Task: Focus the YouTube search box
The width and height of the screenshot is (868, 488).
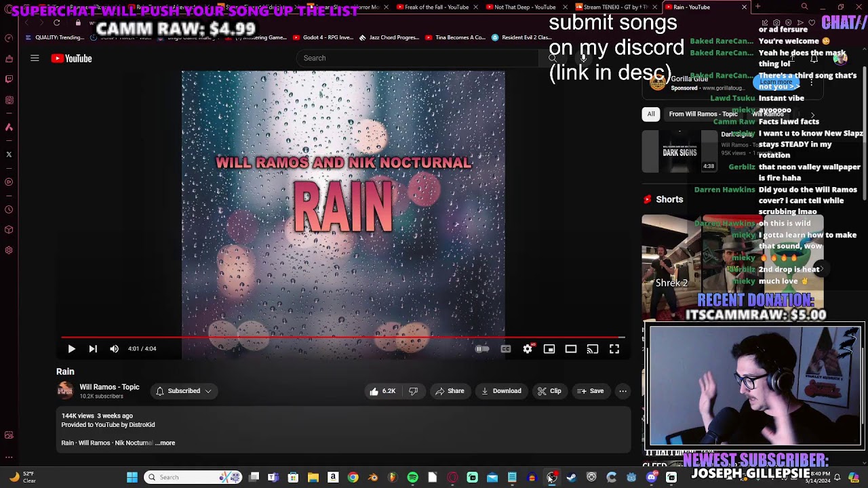Action: 418,58
